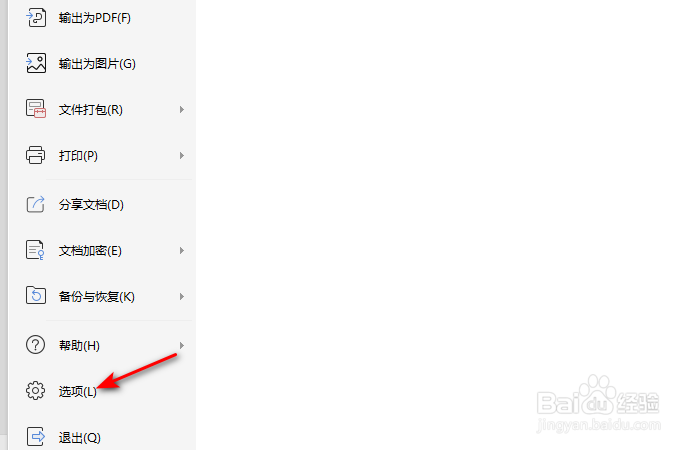
Task: Click the Export as PDF icon
Action: tap(36, 18)
